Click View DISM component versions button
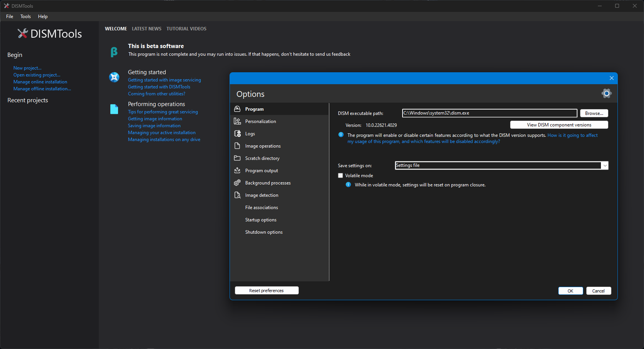 pyautogui.click(x=559, y=125)
